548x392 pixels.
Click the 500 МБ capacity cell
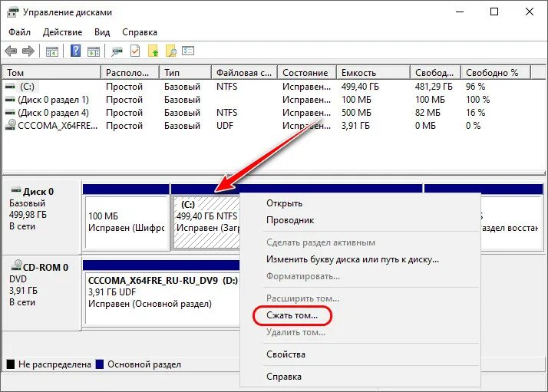coord(356,113)
